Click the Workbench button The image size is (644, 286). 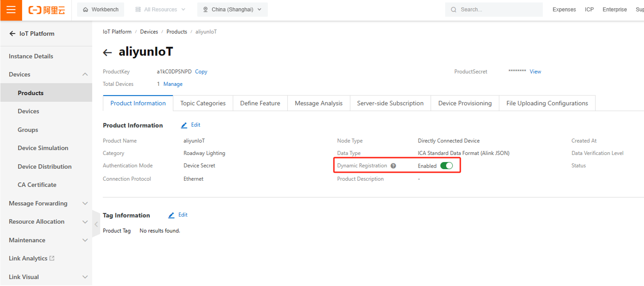coord(101,10)
